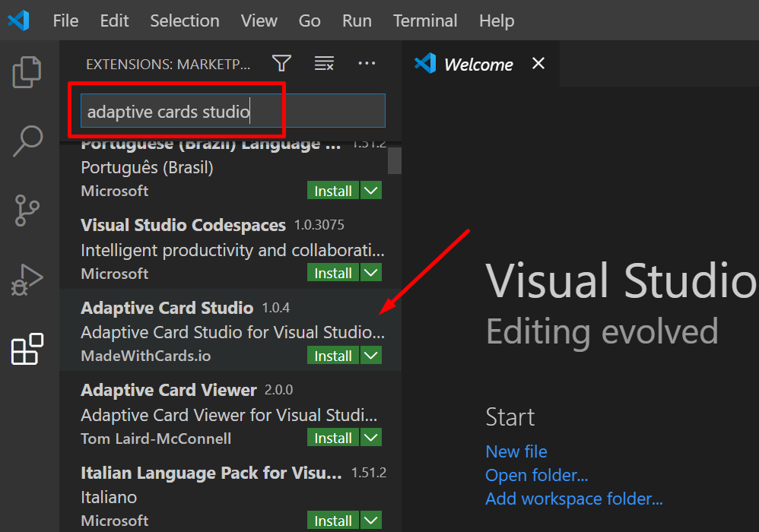Select the Adaptive Card Viewer title
This screenshot has height=532, width=759.
point(168,390)
